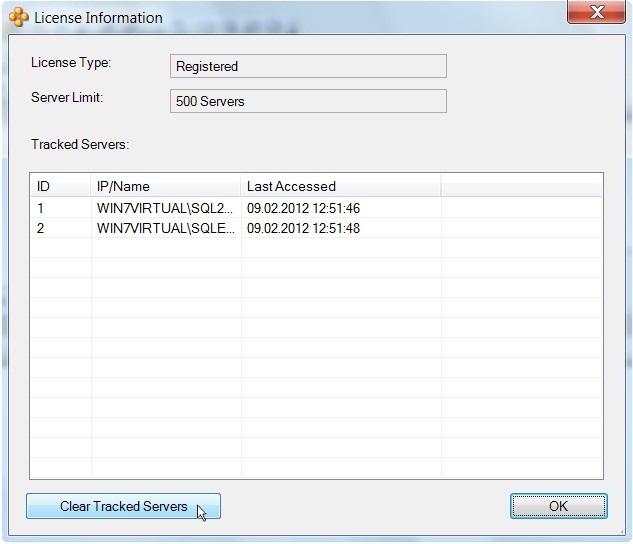
Task: Select the WIN7VIRTUAL\SQLE... server entry
Action: click(x=165, y=228)
